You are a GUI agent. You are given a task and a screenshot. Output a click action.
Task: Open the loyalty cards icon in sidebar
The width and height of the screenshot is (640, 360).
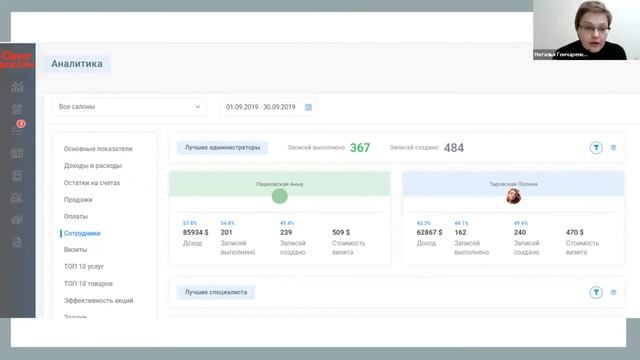pos(17,220)
